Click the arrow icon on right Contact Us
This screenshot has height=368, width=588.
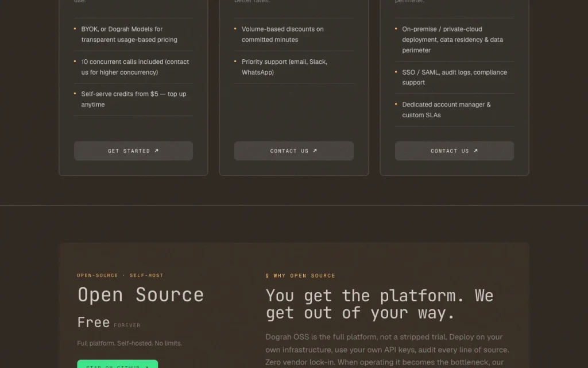point(476,151)
